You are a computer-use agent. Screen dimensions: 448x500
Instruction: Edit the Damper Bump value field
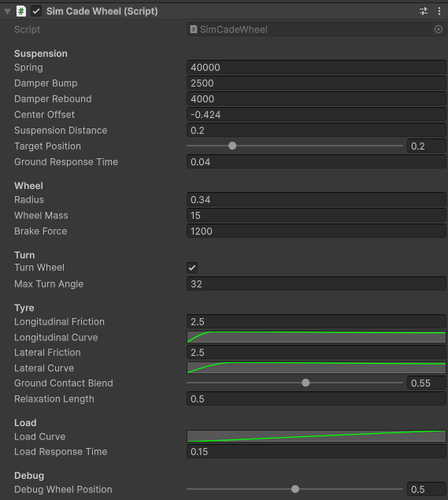tap(316, 83)
